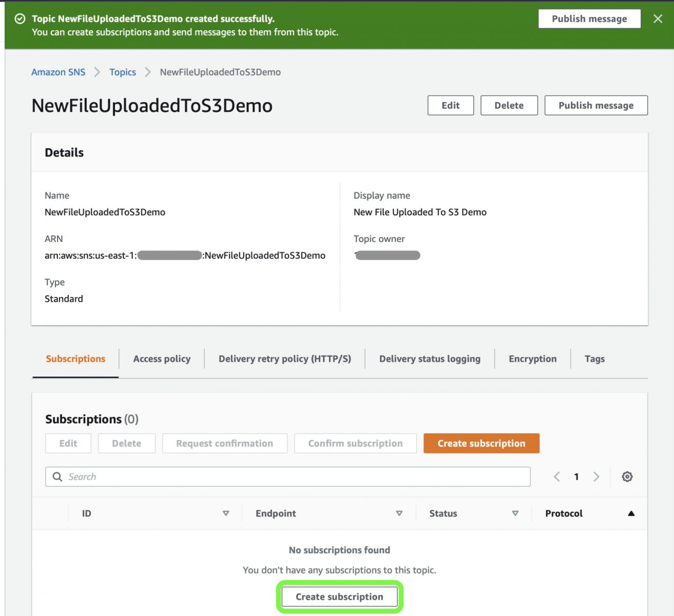Click the Name value 'NewFileUploadedToS3Demo' in Details
The image size is (674, 616).
point(105,213)
